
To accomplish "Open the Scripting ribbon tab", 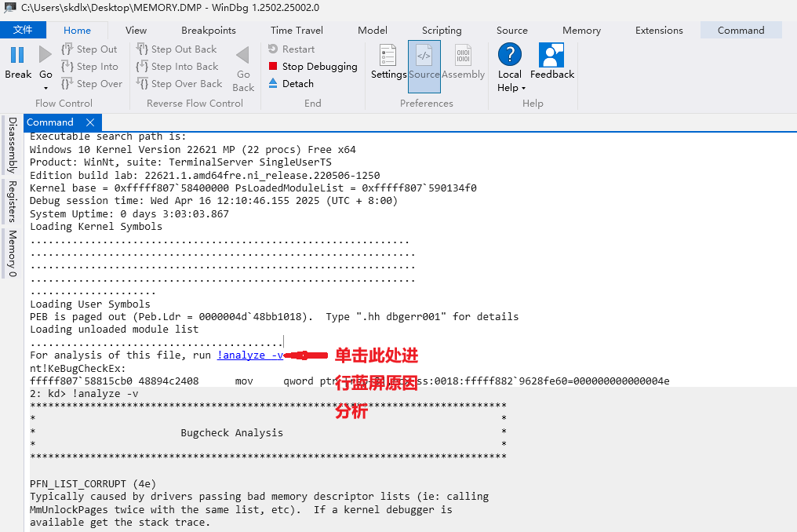I will [442, 30].
